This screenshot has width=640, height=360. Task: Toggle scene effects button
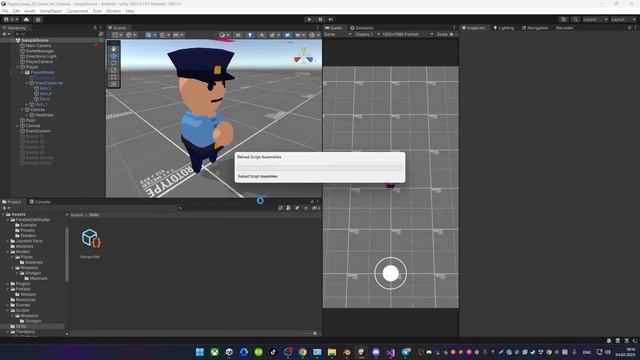pos(273,35)
